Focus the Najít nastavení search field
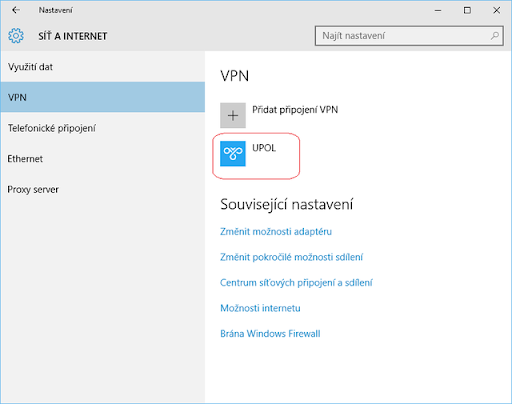512x404 pixels. [x=409, y=36]
